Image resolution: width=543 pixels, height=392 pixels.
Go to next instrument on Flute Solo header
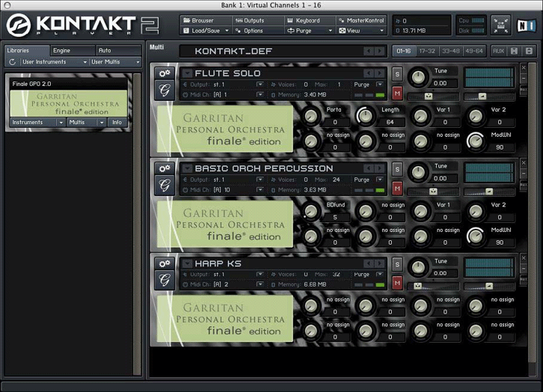point(380,73)
